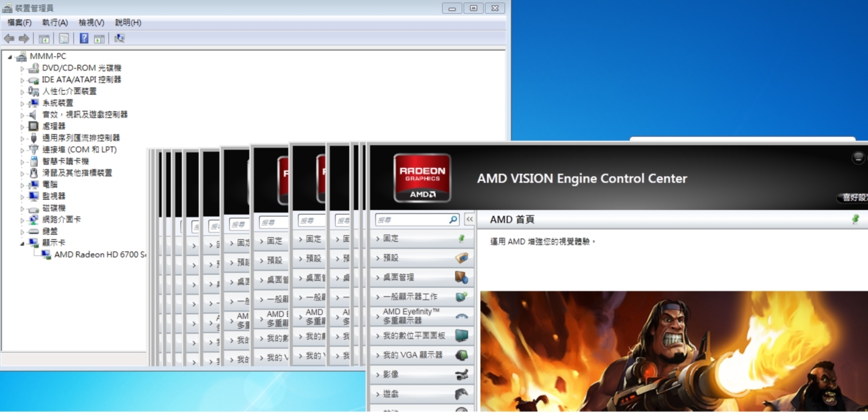Screen dimensions: 868x420
Task: Expand 電腦 node arrow
Action: (22, 185)
